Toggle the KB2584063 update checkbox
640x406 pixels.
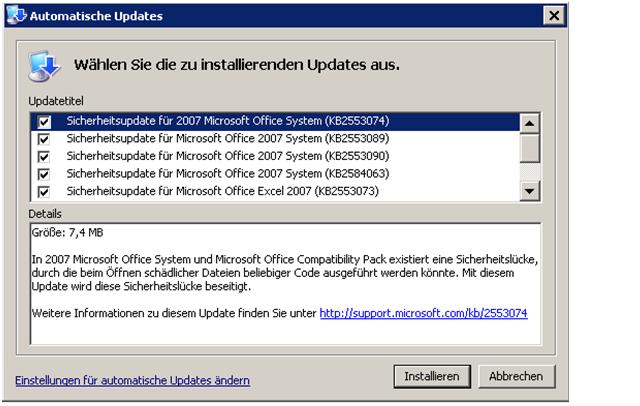(x=44, y=174)
